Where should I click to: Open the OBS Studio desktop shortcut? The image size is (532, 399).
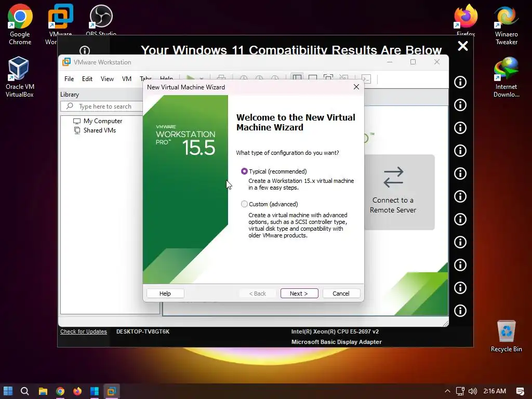click(101, 20)
